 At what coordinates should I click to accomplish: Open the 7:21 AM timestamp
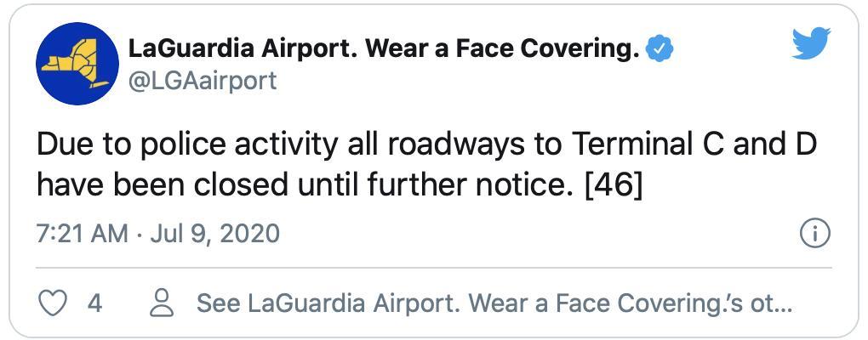click(x=83, y=233)
